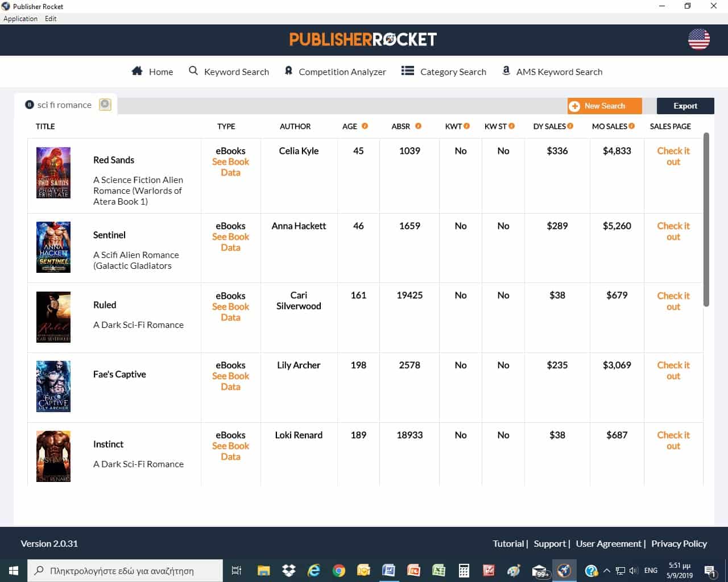The width and height of the screenshot is (728, 582).
Task: Open Google Chrome from the taskbar
Action: point(339,570)
